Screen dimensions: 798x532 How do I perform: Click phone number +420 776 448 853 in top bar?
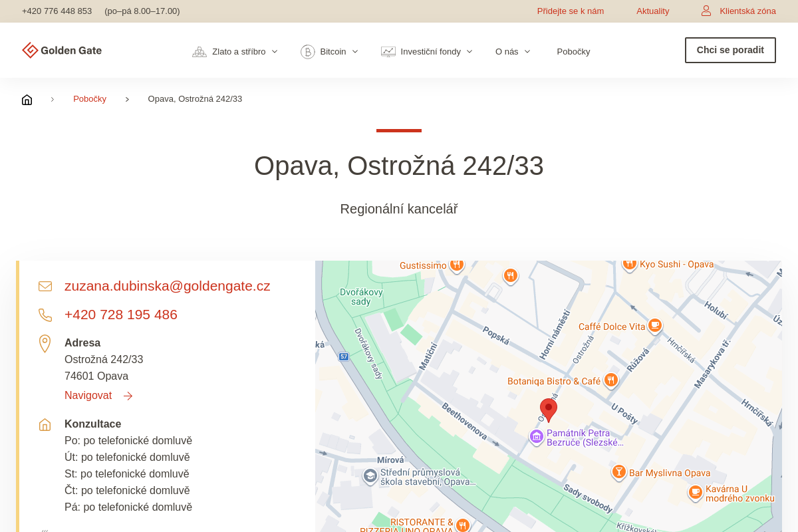coord(57,11)
